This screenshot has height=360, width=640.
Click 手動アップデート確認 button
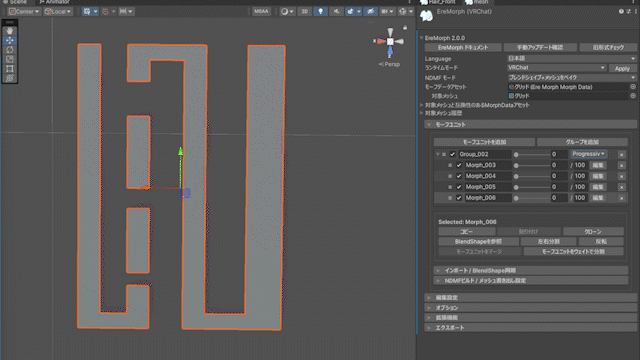point(540,47)
